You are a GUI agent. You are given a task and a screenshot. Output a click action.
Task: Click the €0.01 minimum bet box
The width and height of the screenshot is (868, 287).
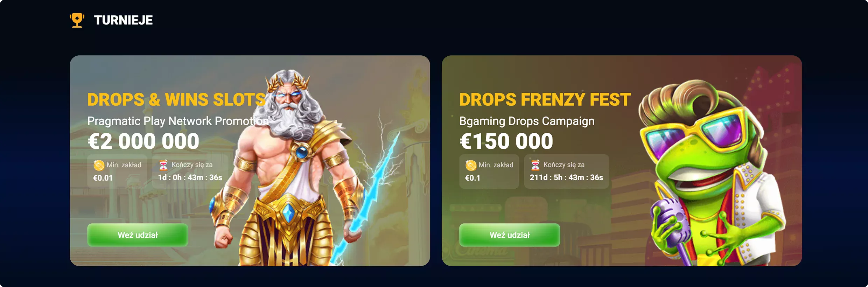pyautogui.click(x=117, y=171)
